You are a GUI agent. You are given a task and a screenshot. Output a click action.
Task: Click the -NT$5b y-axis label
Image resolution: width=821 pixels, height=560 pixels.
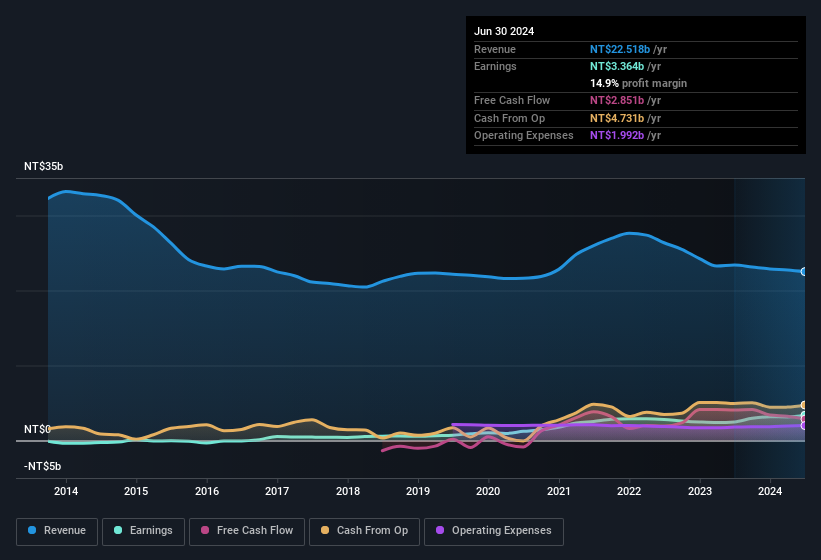pos(42,466)
